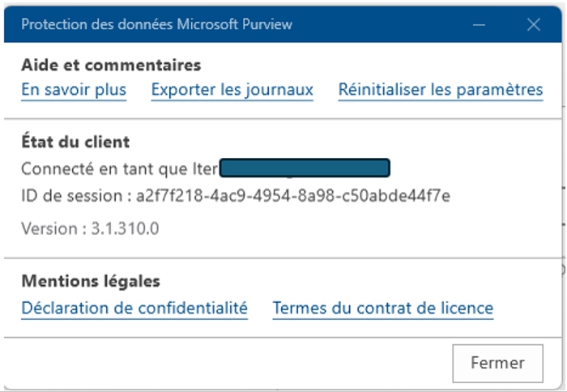Select the version number 3.1.310.0

pyautogui.click(x=125, y=228)
